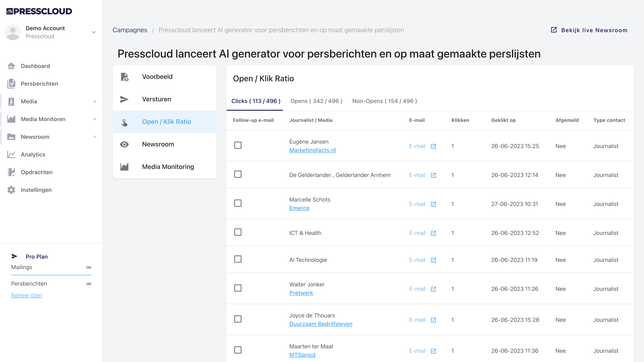Open the Beheer plan link
644x362 pixels.
(27, 295)
